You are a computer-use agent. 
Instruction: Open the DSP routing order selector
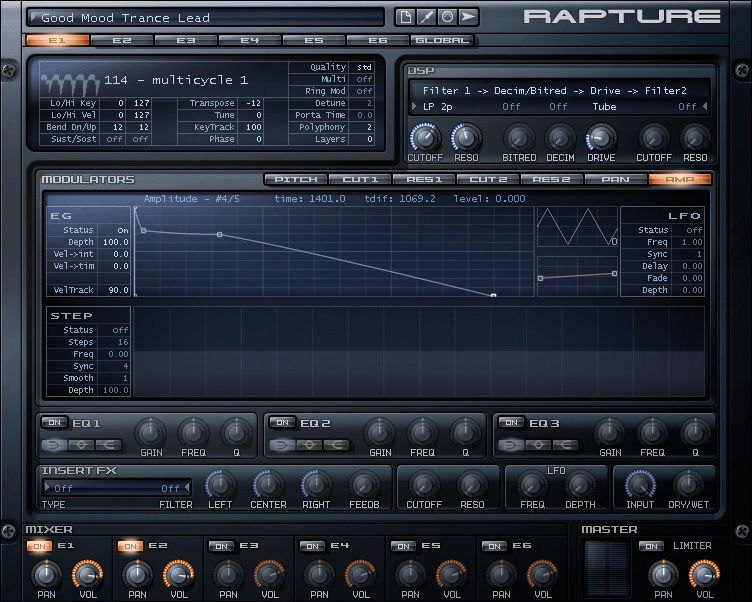(554, 91)
